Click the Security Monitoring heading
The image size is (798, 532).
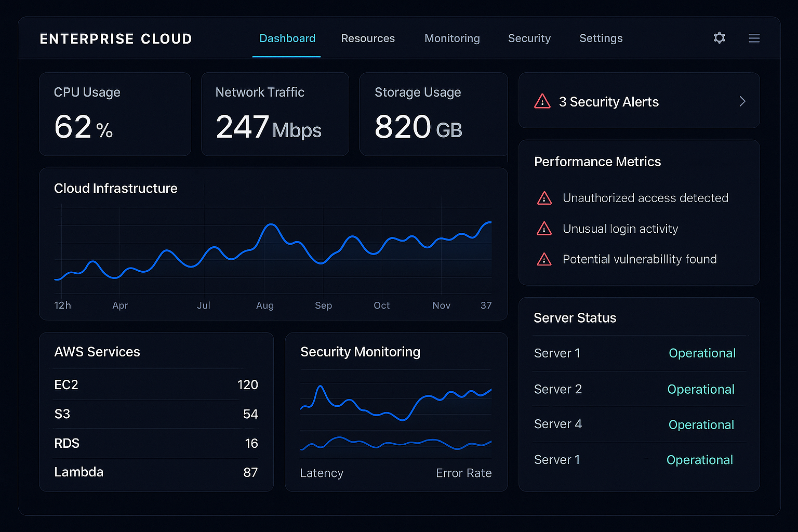(360, 352)
